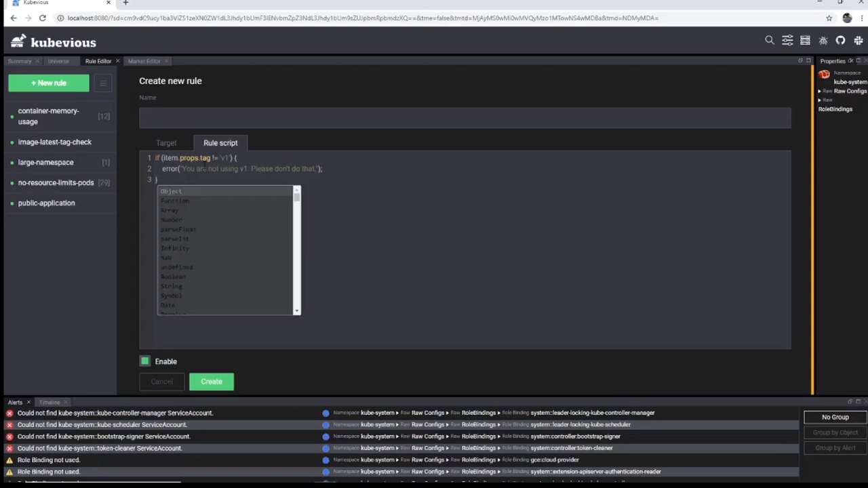Click the blue target icon for leader-locking-kube-scheduler
Screen dimensions: 868x488
[325, 424]
